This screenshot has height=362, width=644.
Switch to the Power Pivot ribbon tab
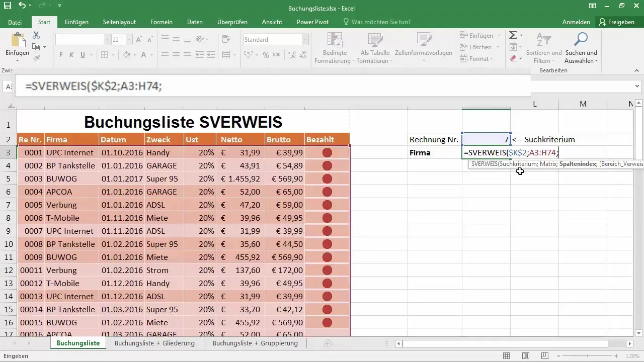click(x=312, y=22)
